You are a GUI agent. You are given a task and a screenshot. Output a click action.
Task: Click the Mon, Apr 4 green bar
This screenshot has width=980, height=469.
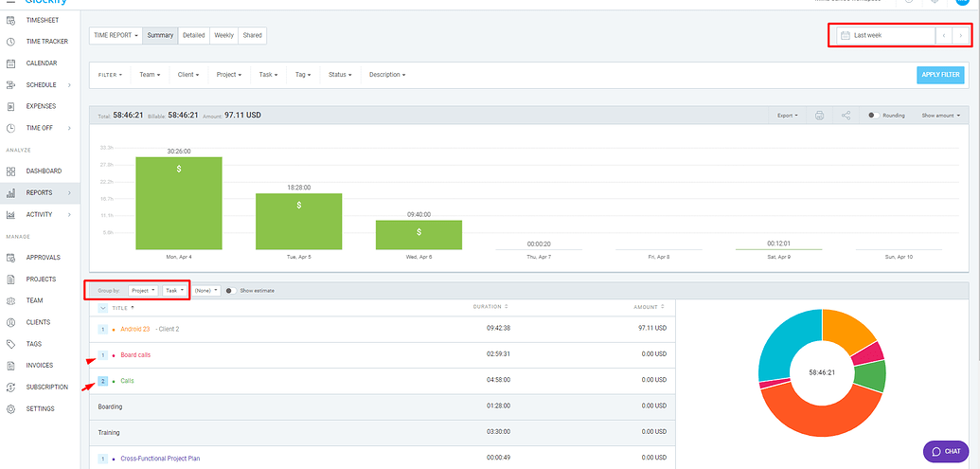pyautogui.click(x=179, y=203)
